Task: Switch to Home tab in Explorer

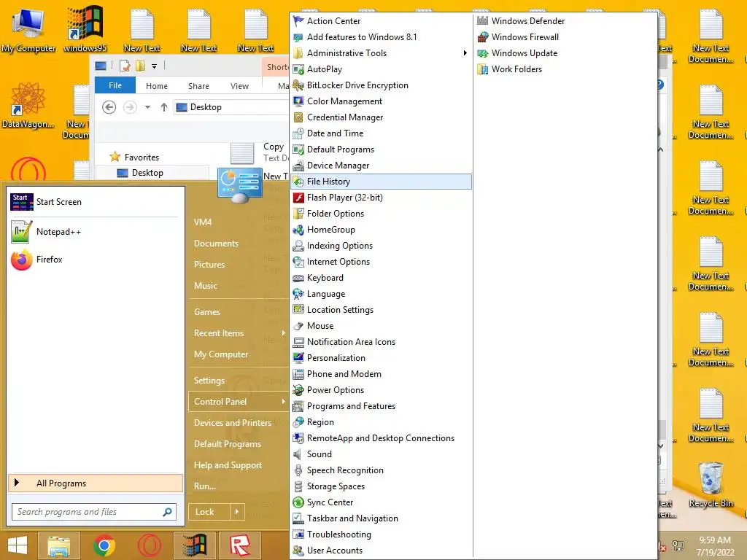Action: point(157,86)
